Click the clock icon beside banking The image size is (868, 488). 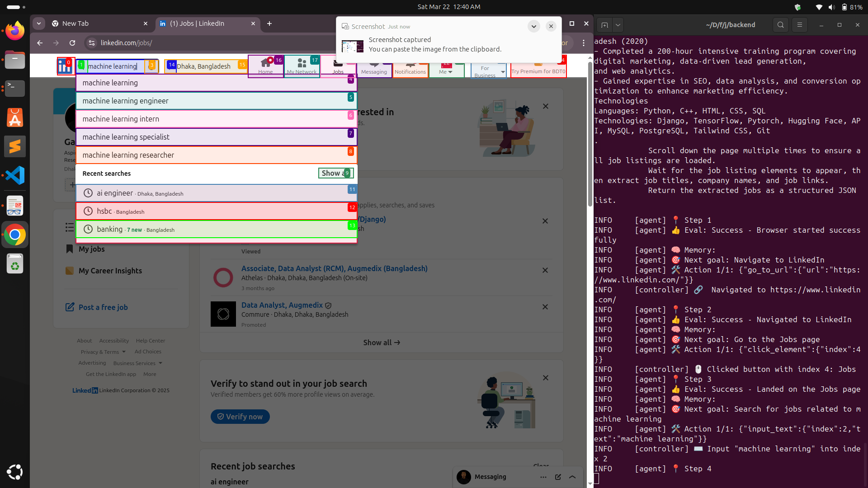pyautogui.click(x=88, y=229)
